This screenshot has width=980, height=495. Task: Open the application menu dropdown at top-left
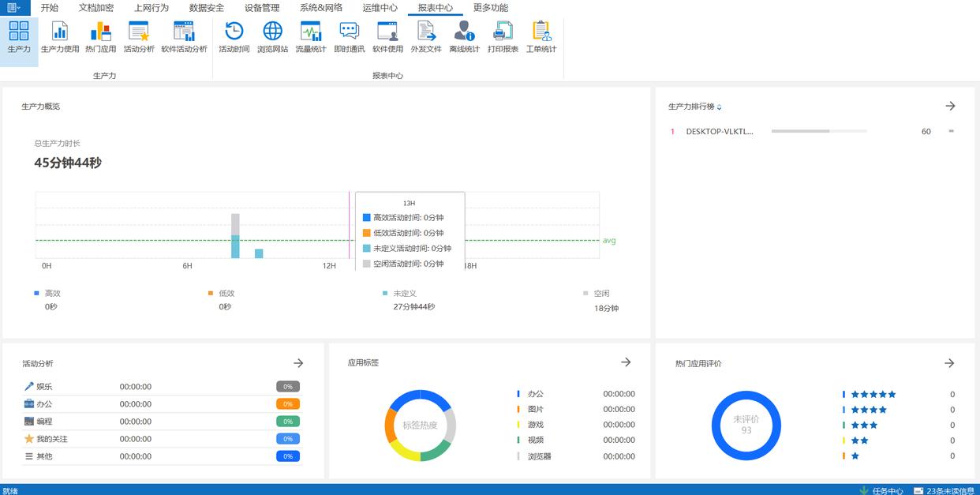pos(15,8)
